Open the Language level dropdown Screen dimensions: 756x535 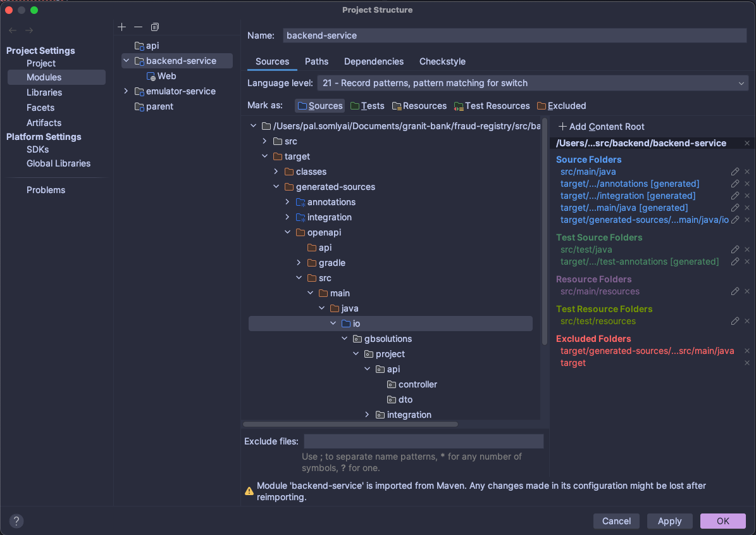click(x=531, y=83)
